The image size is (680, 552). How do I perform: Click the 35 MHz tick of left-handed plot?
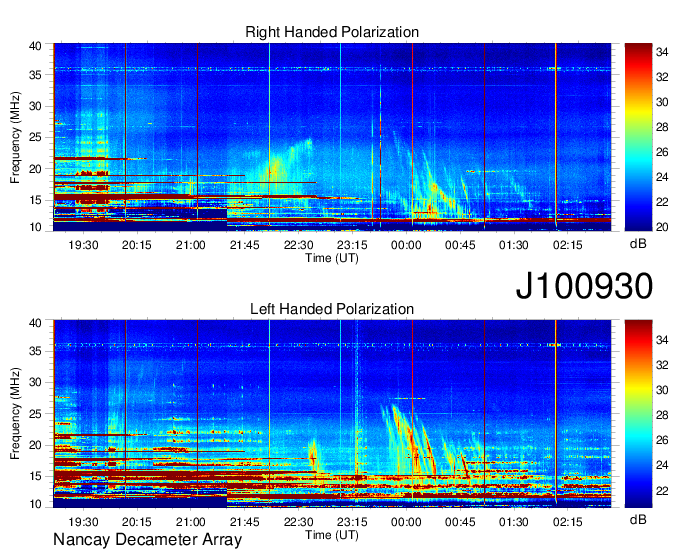click(35, 351)
